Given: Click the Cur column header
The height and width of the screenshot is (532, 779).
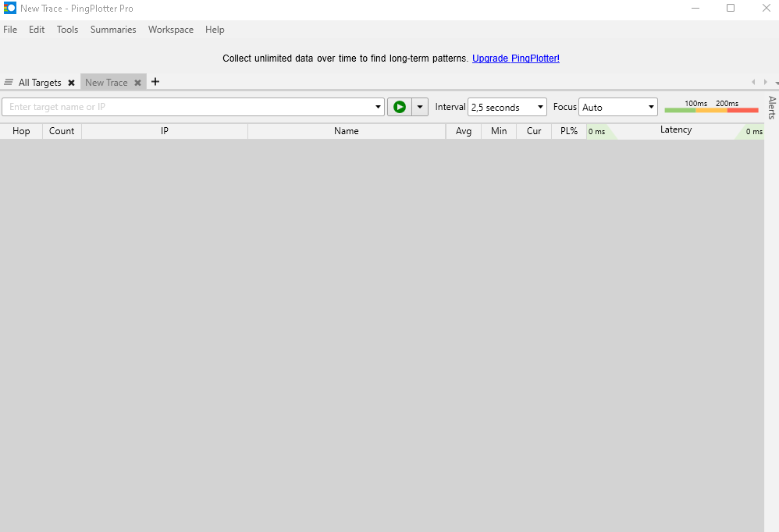Looking at the screenshot, I should (x=534, y=131).
